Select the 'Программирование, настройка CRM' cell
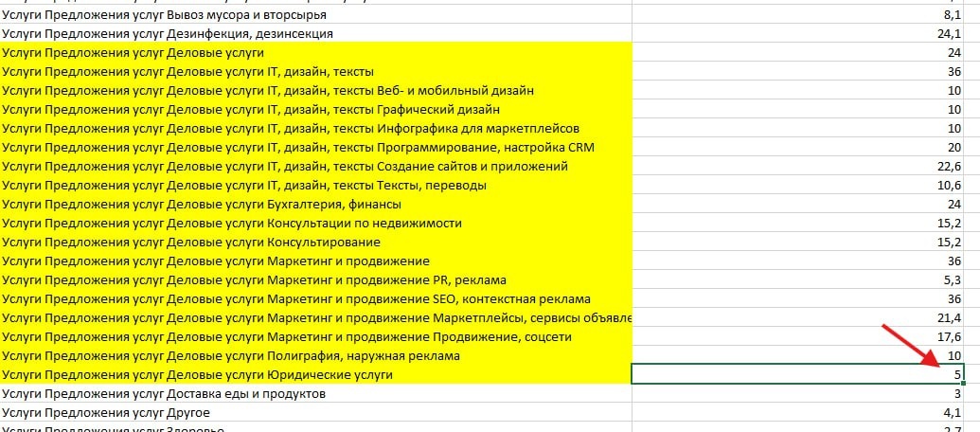 pos(315,148)
